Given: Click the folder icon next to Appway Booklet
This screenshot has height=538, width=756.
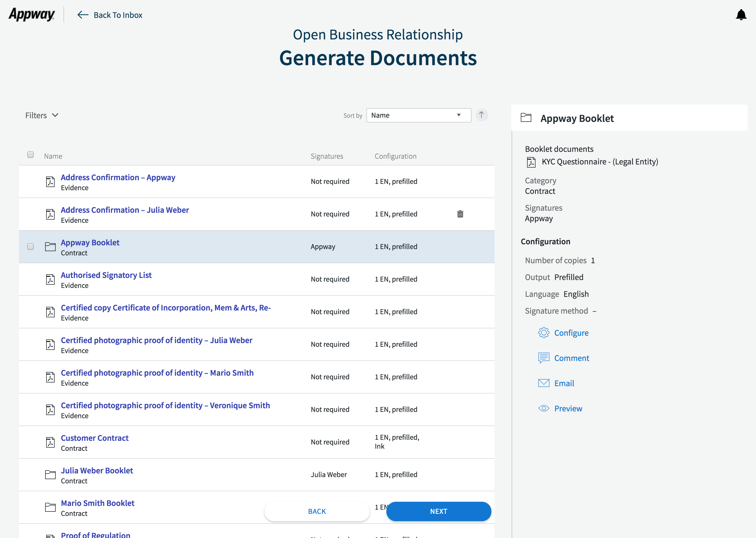Looking at the screenshot, I should [50, 247].
